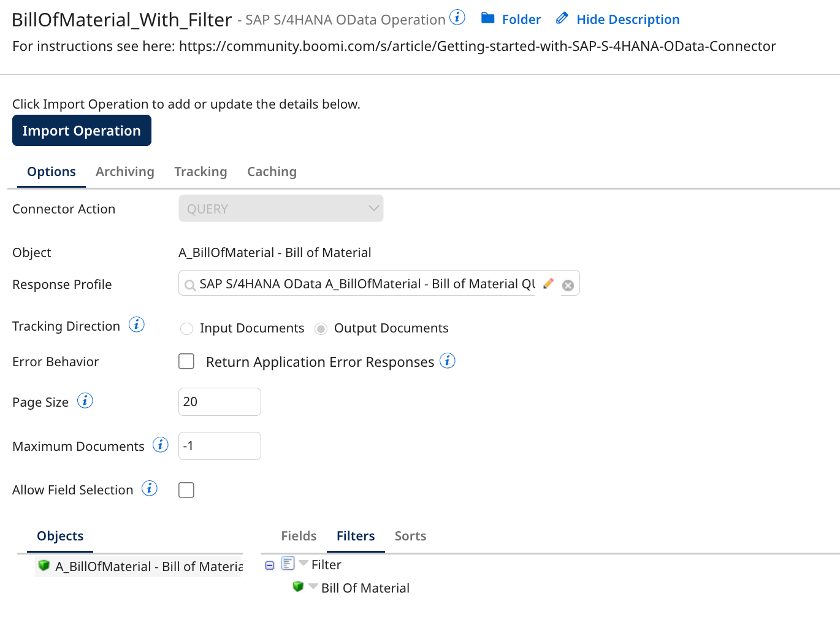Click the Import Operation button
The width and height of the screenshot is (840, 622).
coord(82,130)
